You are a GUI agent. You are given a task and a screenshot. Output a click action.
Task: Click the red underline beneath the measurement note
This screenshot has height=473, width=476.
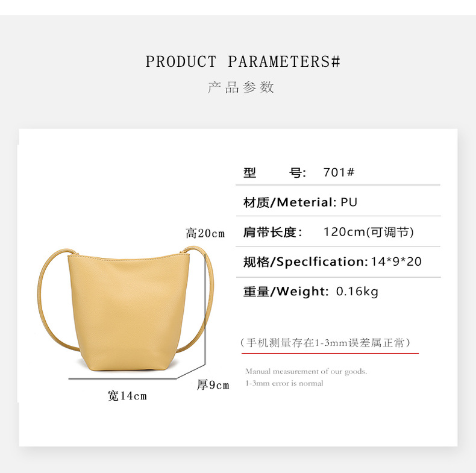pos(330,353)
